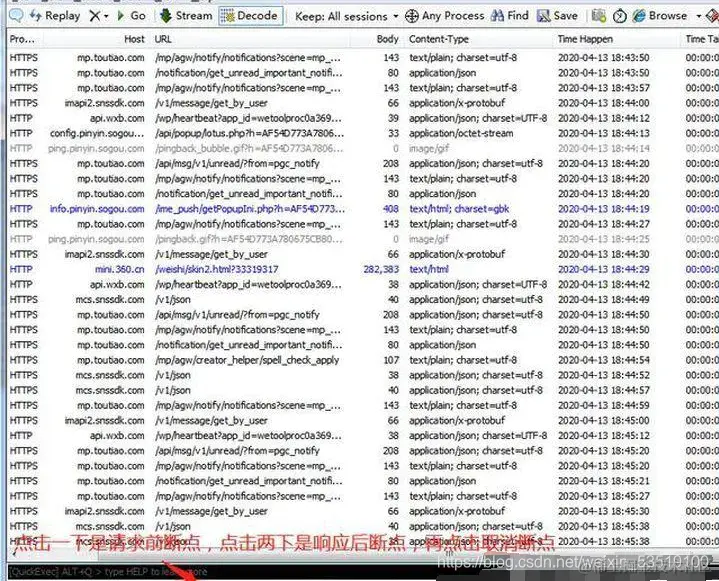This screenshot has height=581, width=719.
Task: Click body size 408 cell
Action: [391, 209]
